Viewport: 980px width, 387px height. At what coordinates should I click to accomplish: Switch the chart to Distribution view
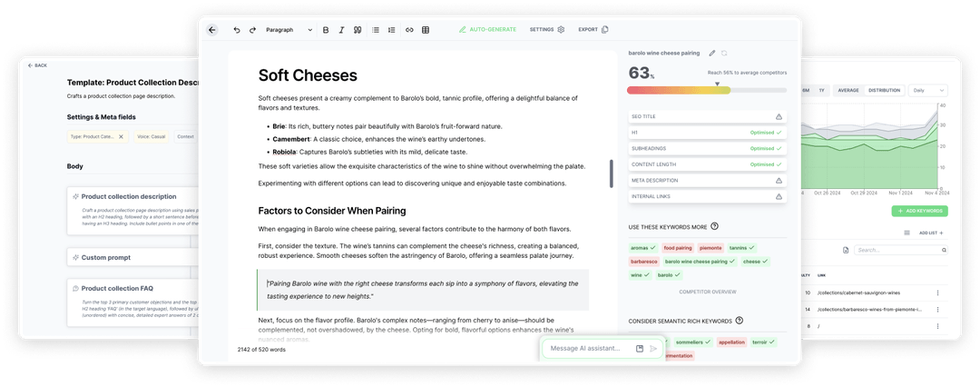click(884, 90)
